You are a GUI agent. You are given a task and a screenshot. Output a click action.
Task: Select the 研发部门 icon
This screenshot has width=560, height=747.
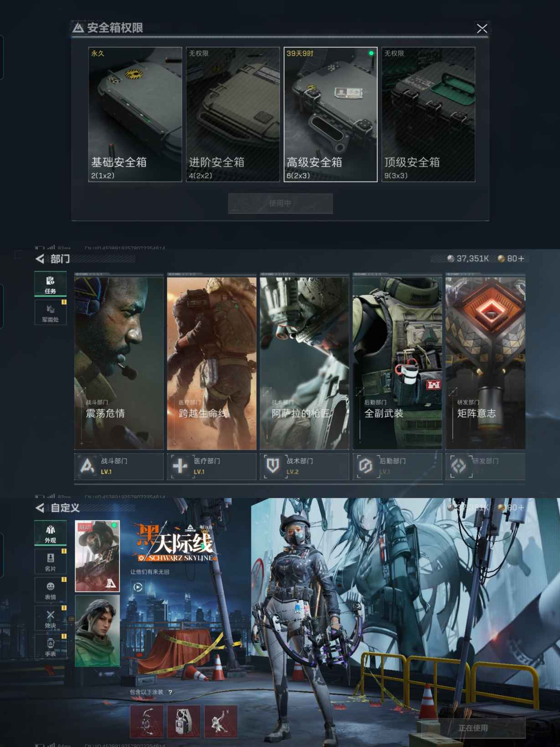458,466
